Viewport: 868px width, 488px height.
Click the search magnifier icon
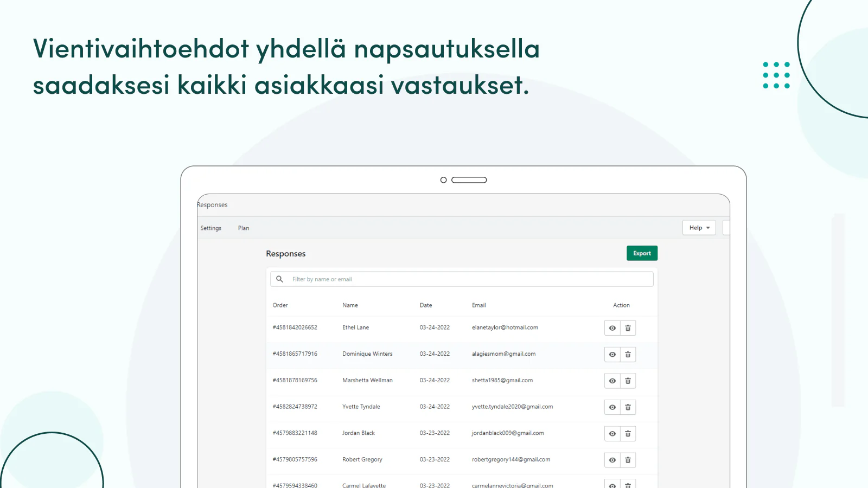279,279
